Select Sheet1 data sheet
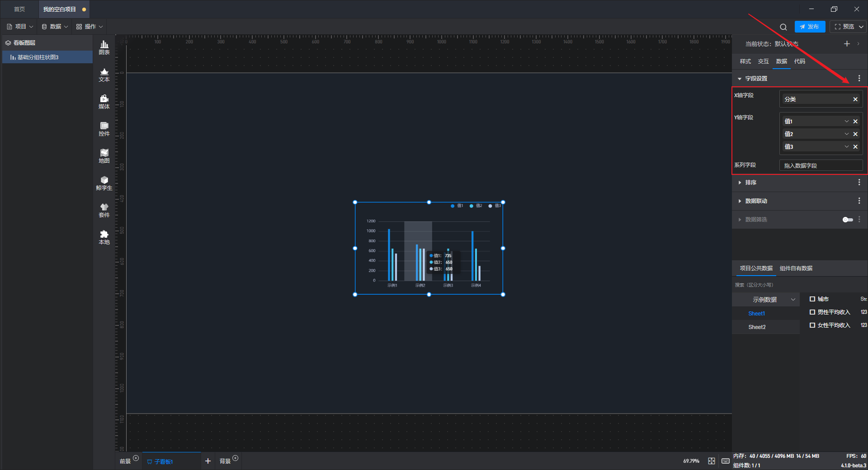 (757, 314)
